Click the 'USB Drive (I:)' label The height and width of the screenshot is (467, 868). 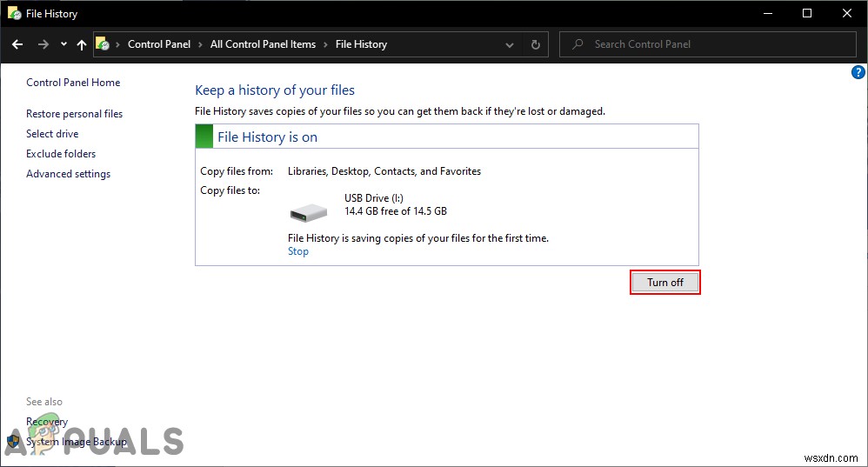[x=374, y=197]
